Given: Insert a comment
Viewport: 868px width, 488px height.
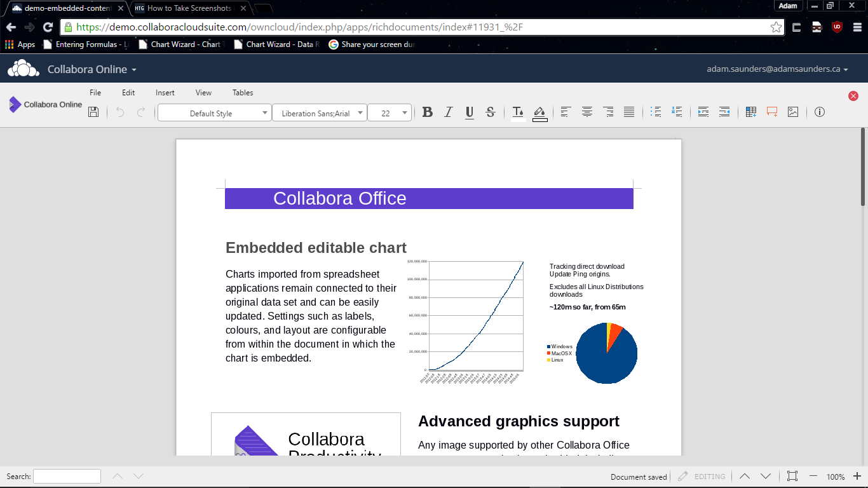Looking at the screenshot, I should click(771, 112).
